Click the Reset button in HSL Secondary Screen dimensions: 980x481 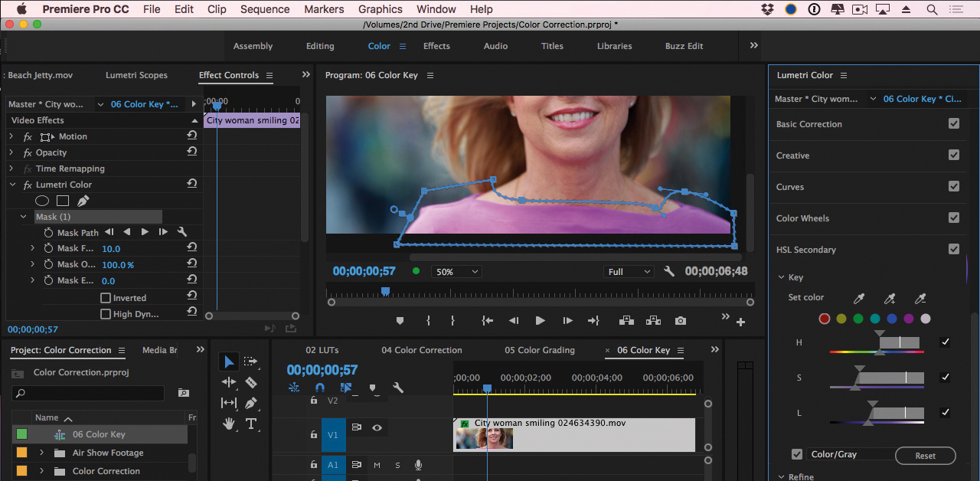pos(926,456)
